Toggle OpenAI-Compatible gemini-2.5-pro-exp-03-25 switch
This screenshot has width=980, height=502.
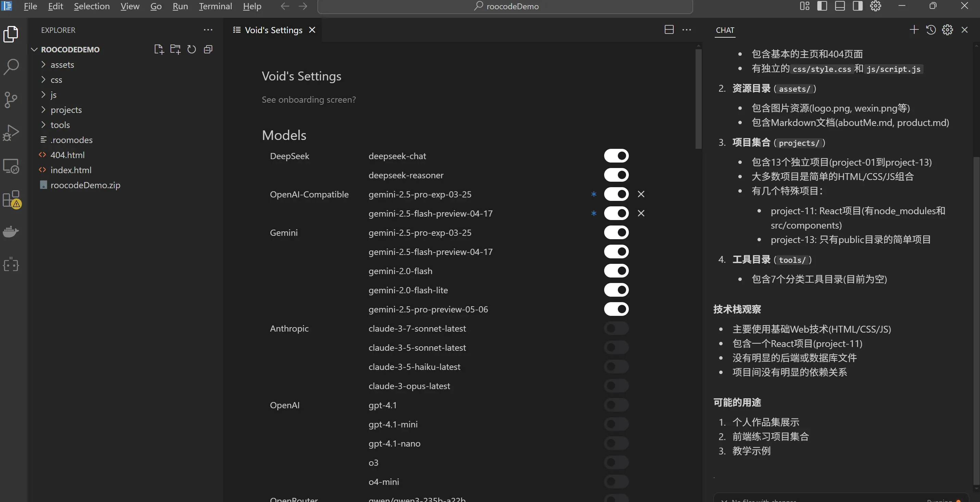pyautogui.click(x=616, y=194)
